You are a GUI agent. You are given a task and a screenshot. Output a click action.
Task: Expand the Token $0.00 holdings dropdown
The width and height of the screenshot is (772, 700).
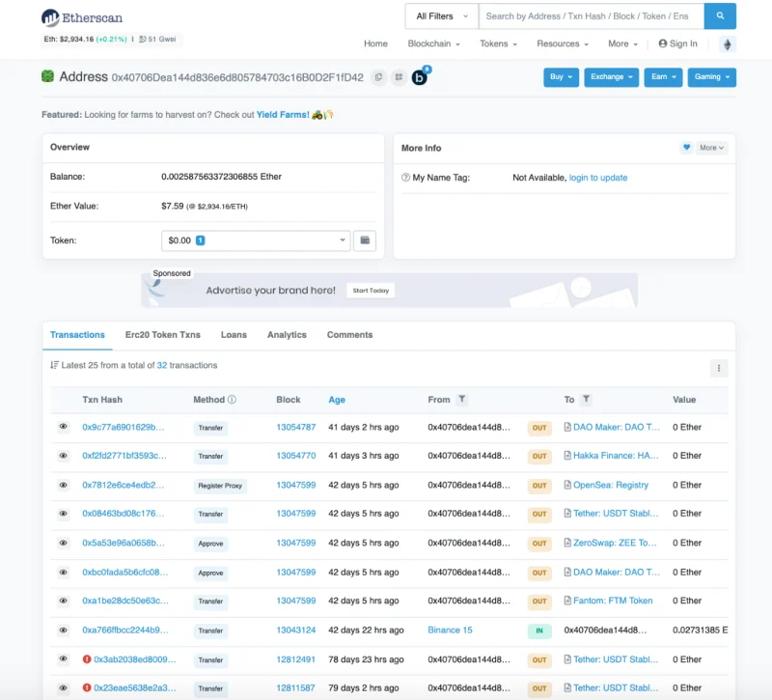tap(256, 240)
